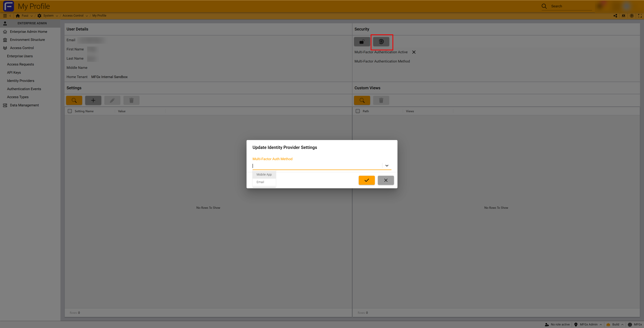Click the search button in Custom Views
The width and height of the screenshot is (644, 328).
[x=362, y=100]
